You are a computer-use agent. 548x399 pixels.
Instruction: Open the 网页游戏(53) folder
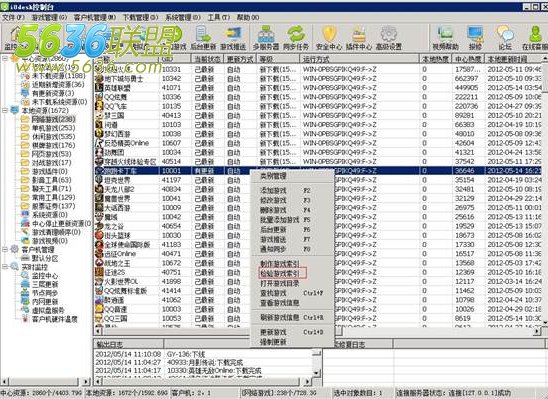coord(51,154)
